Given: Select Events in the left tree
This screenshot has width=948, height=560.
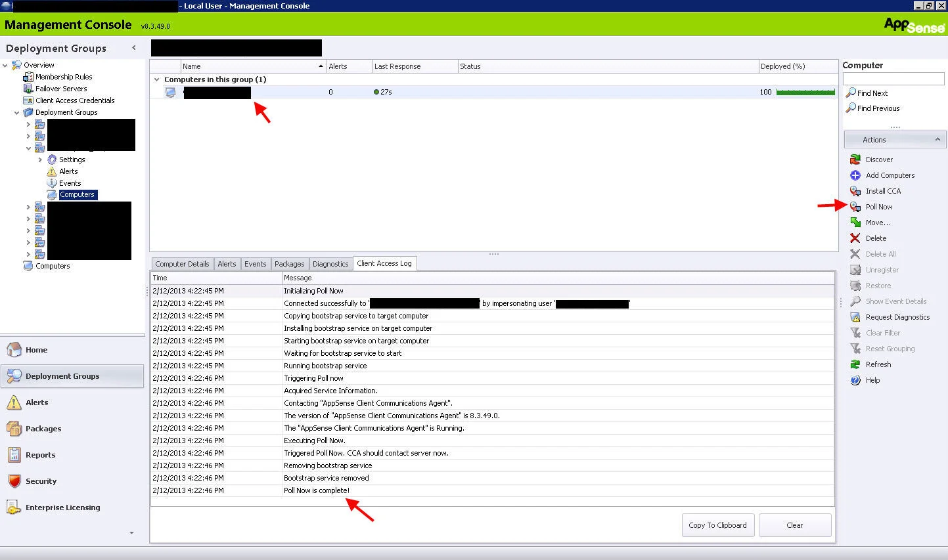Looking at the screenshot, I should coord(70,183).
